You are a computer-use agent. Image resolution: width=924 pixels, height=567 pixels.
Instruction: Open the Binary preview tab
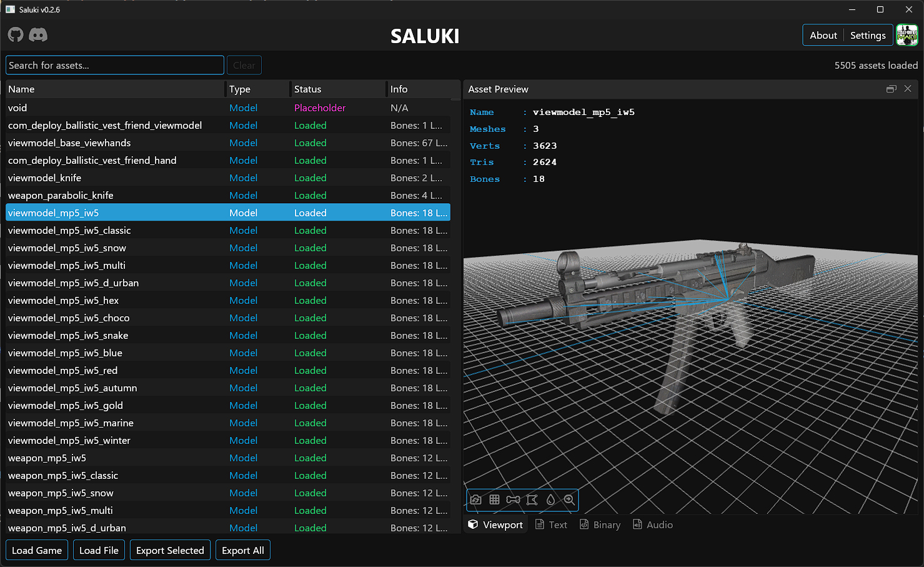pyautogui.click(x=600, y=524)
